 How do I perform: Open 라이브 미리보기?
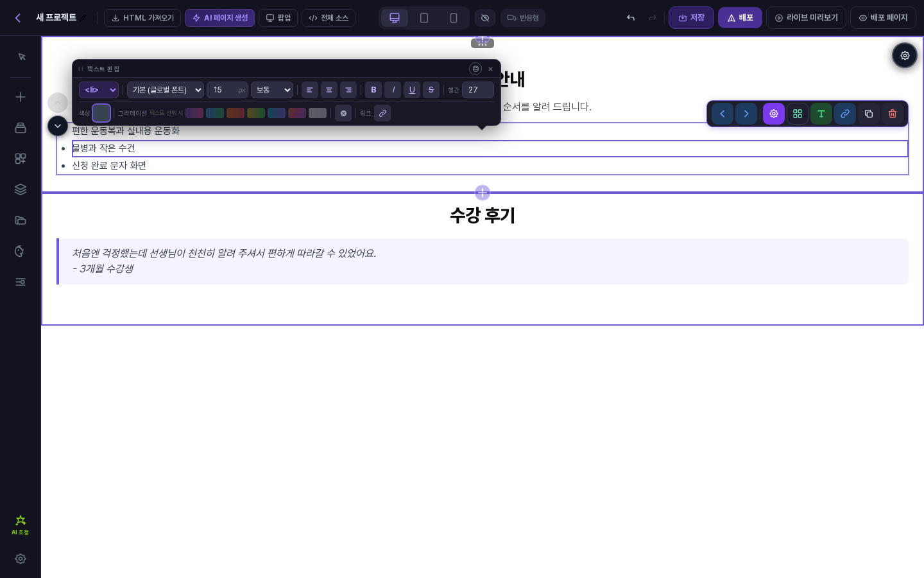click(806, 18)
